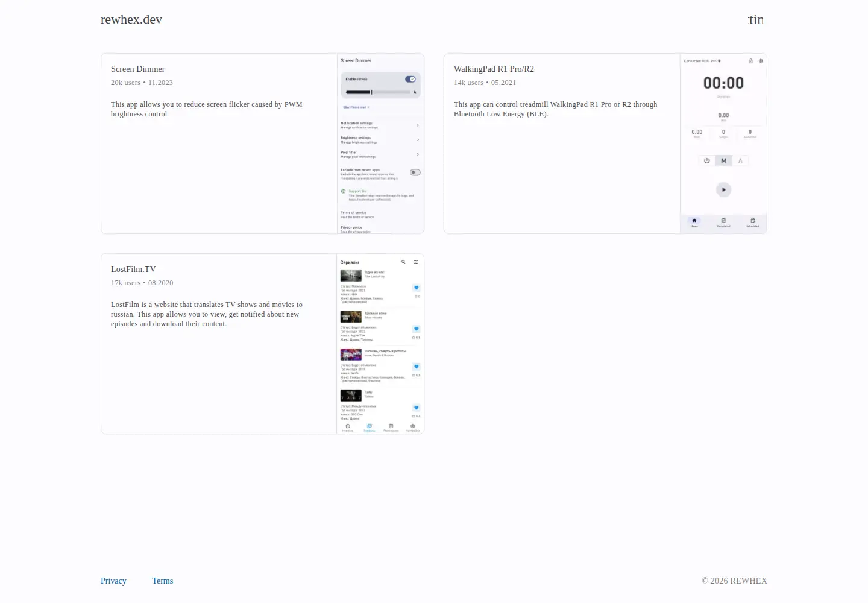The height and width of the screenshot is (603, 868).
Task: Open the Q&A dropdown in Screen Dimmer preview
Action: tap(356, 107)
